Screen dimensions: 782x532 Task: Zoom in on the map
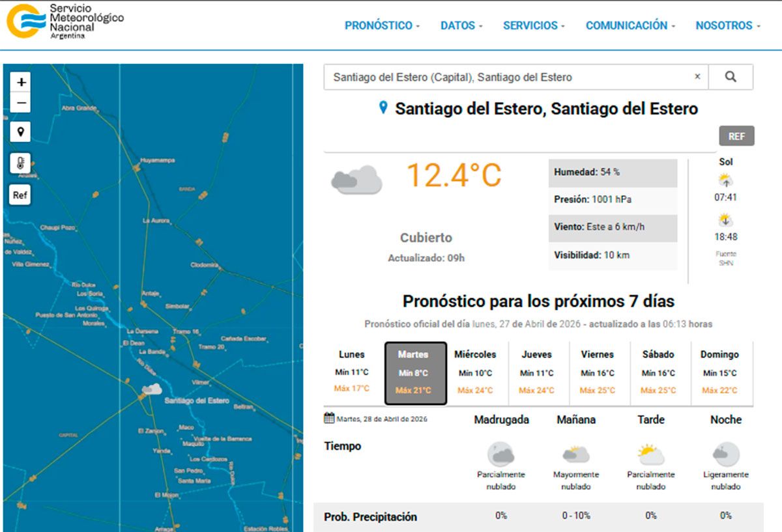pos(22,83)
